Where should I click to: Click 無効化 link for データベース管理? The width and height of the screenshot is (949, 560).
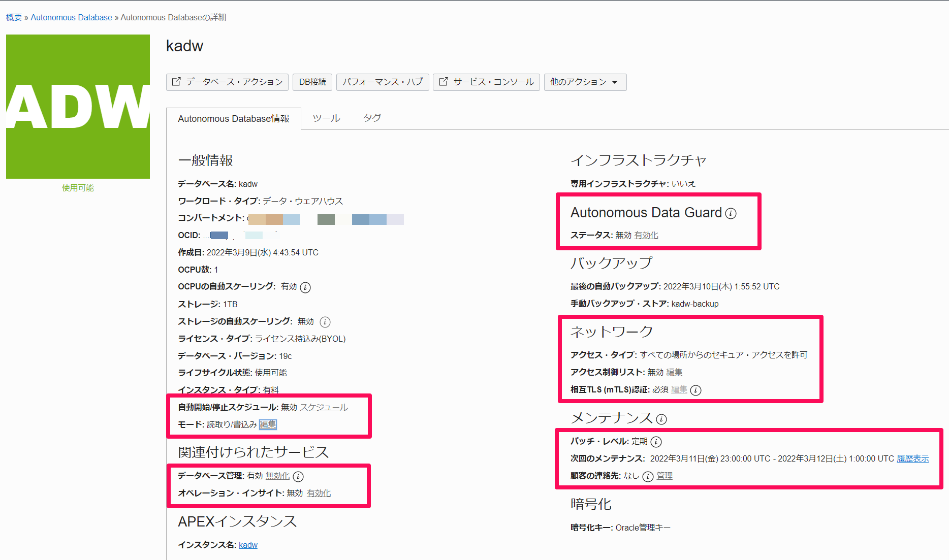277,476
